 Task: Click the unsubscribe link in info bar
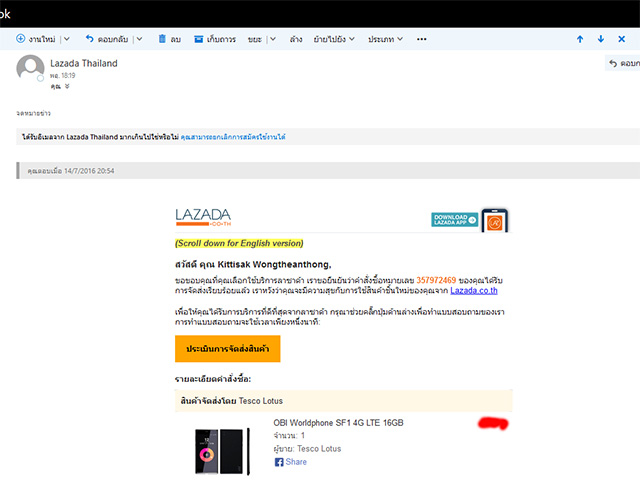[x=233, y=137]
